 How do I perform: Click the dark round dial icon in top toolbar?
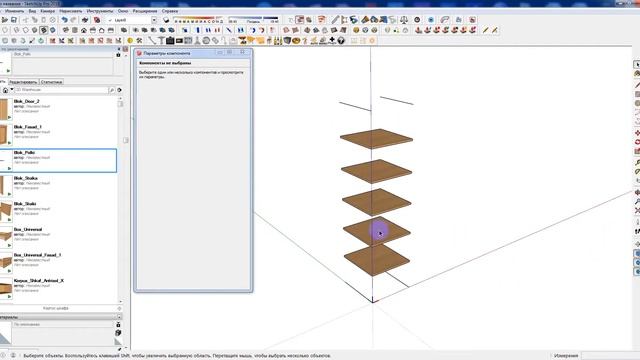click(x=417, y=20)
